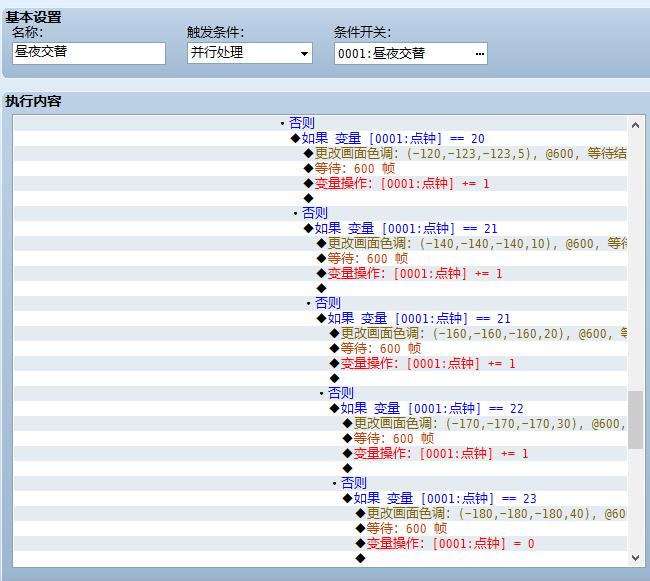Screen dimensions: 650x581
Task: Select the 等待: 600 帧 row under == 20
Action: (320, 168)
